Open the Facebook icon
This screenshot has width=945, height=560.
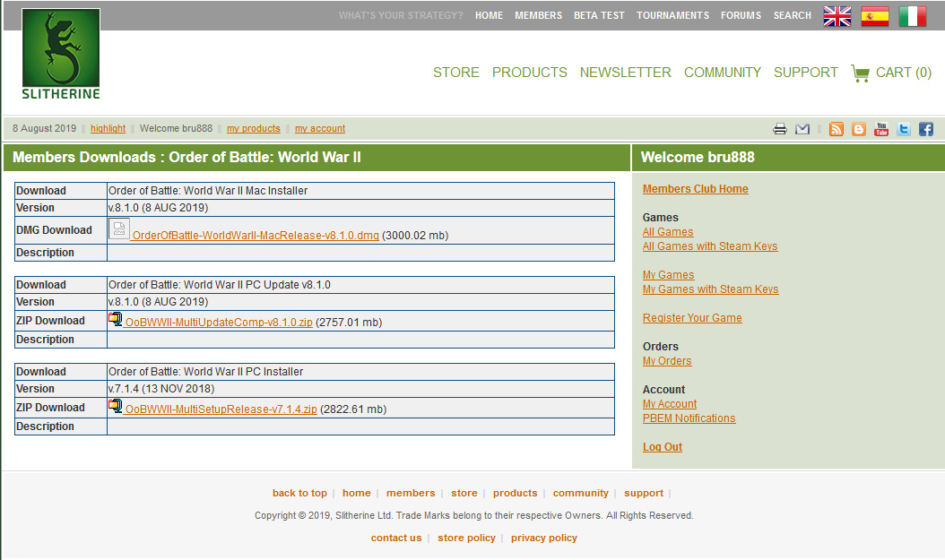click(926, 129)
